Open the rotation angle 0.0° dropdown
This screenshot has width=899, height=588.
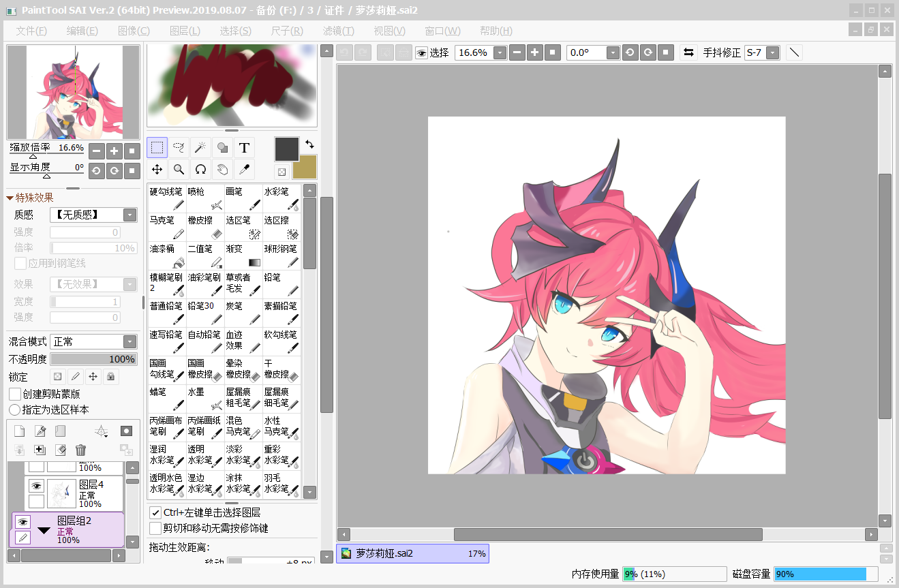[613, 52]
